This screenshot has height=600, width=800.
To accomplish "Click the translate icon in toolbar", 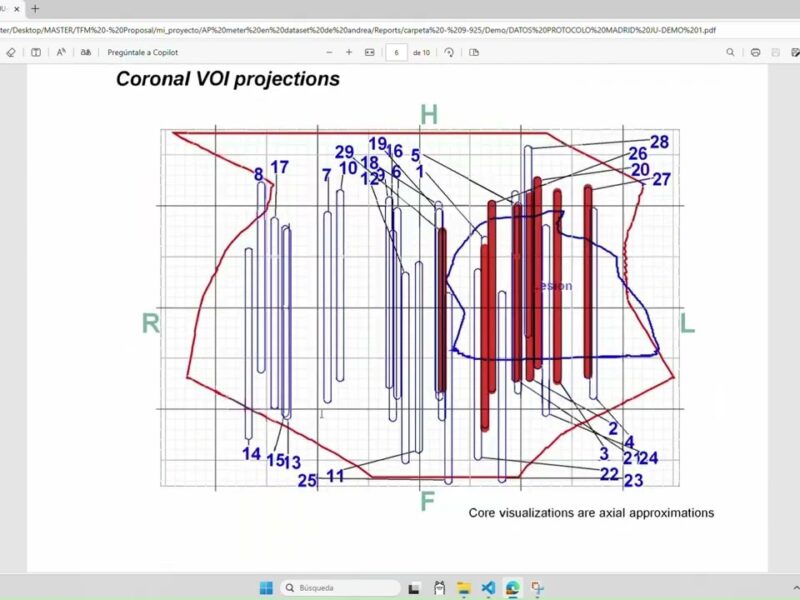I will click(86, 52).
